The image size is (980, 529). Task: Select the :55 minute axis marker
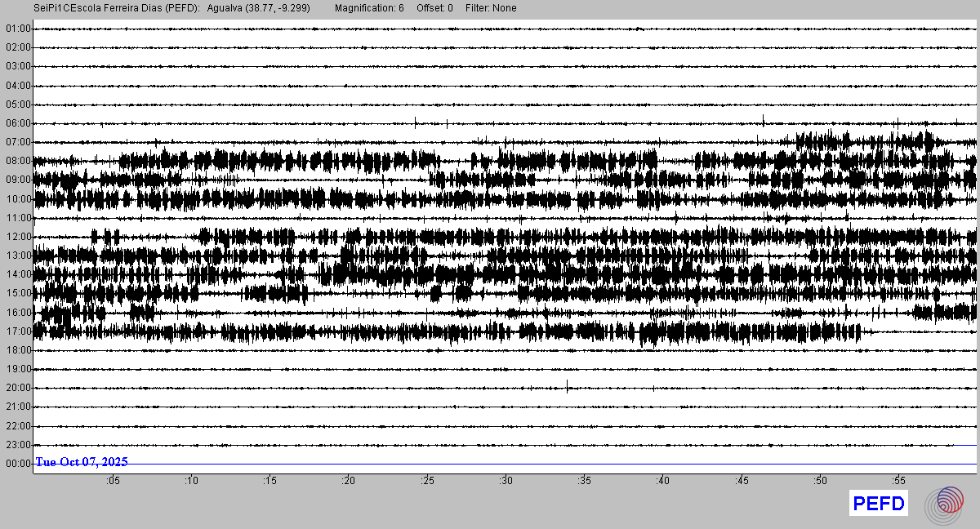click(x=898, y=481)
